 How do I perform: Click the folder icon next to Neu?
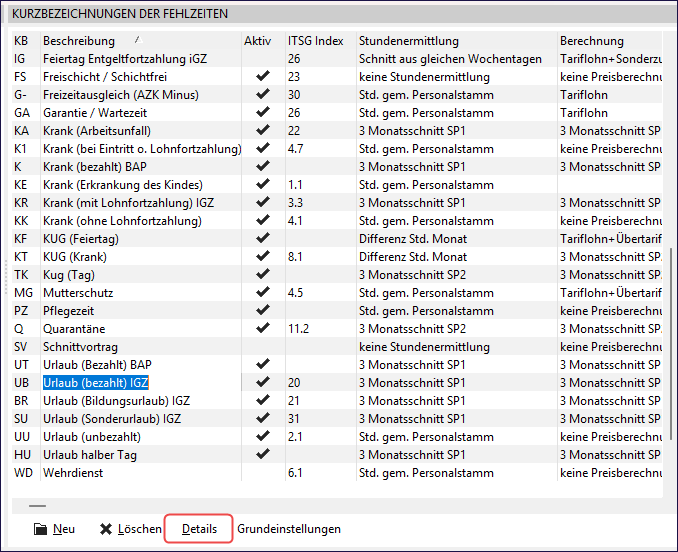[x=40, y=529]
